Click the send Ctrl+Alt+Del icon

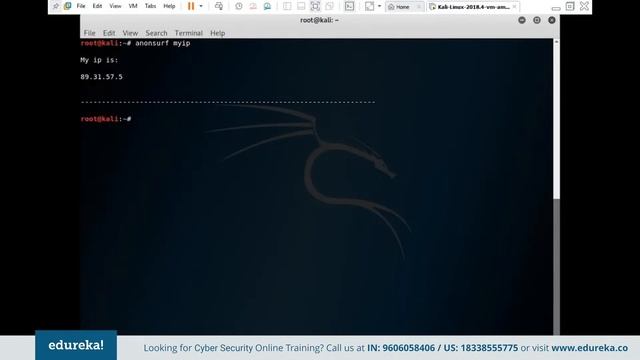coord(219,6)
